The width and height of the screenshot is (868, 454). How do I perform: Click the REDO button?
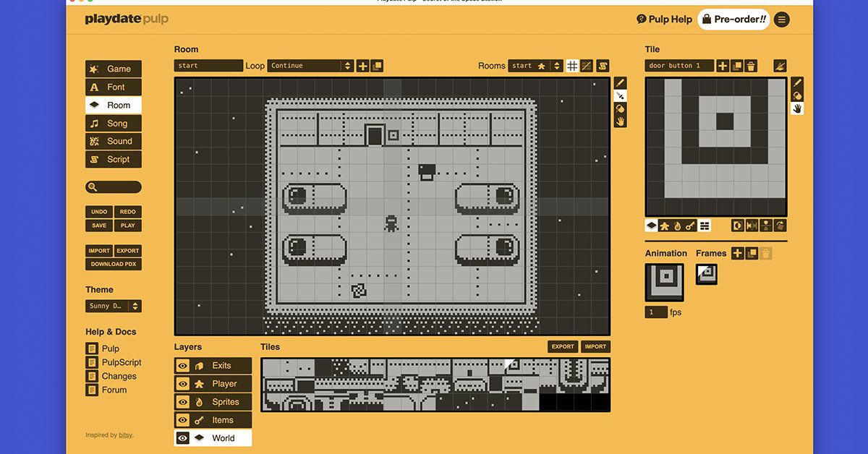coord(128,212)
